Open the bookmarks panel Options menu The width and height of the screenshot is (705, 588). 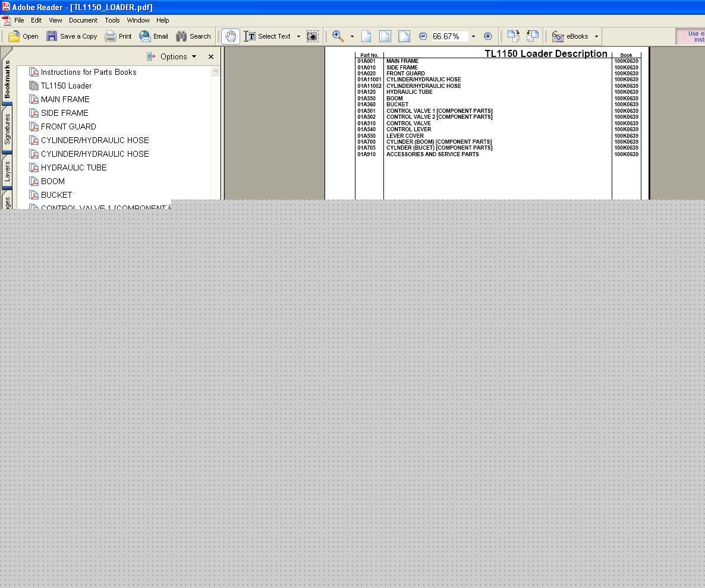pyautogui.click(x=172, y=56)
